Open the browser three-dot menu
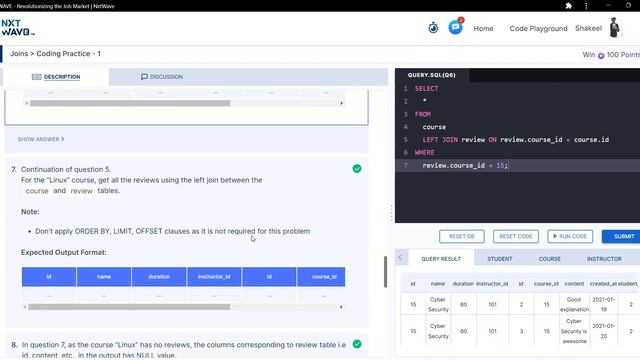Image resolution: width=640 pixels, height=360 pixels. [586, 6]
